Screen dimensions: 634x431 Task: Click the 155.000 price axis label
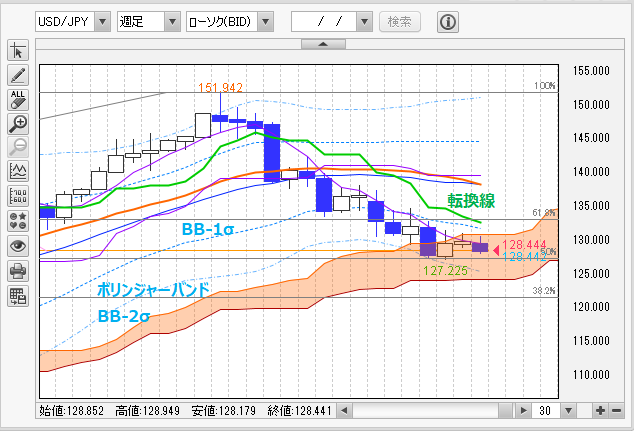(591, 71)
